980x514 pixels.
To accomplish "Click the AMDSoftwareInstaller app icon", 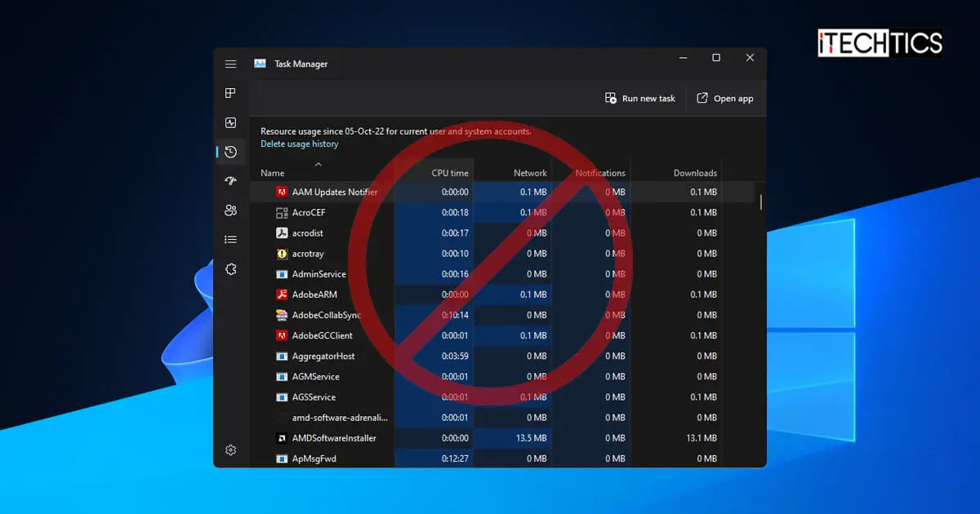I will pos(281,438).
